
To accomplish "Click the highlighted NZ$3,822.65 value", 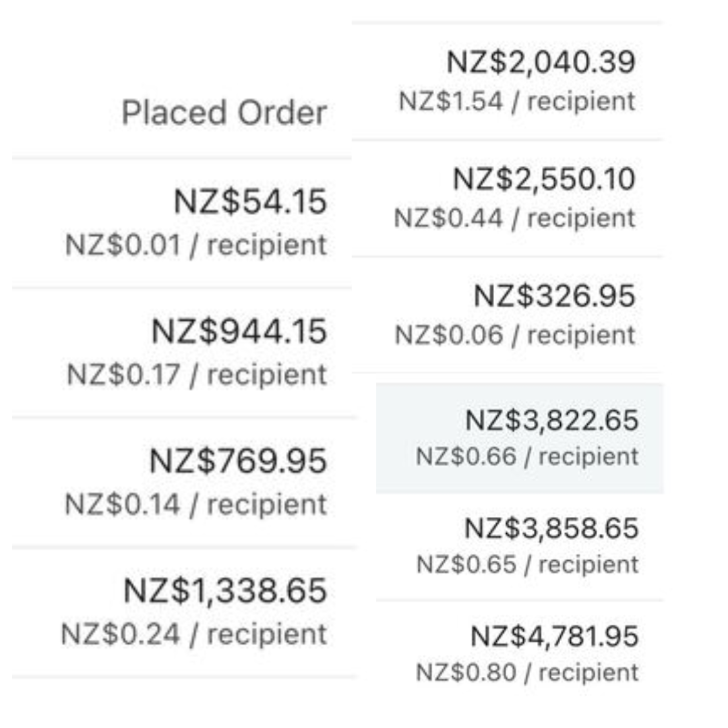I will click(551, 421).
